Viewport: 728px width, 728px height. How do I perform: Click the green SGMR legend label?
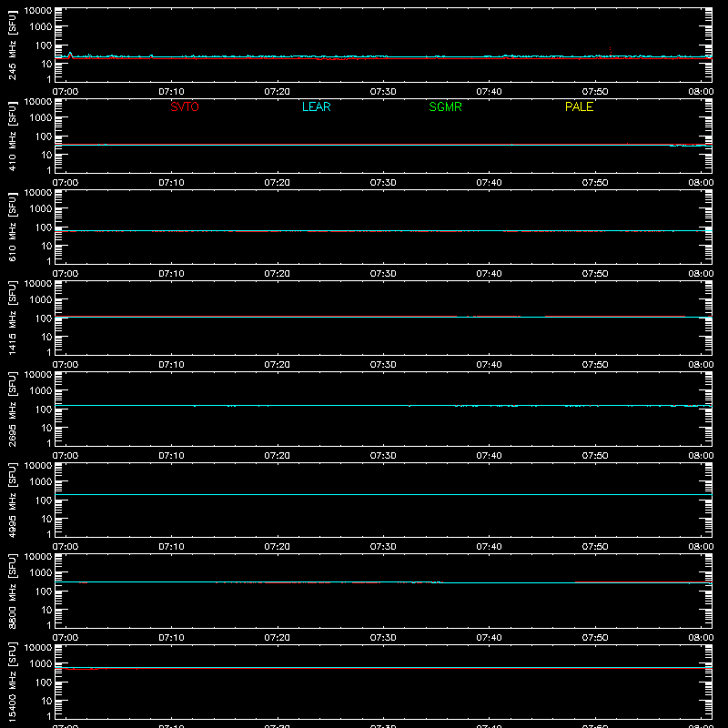coord(445,106)
